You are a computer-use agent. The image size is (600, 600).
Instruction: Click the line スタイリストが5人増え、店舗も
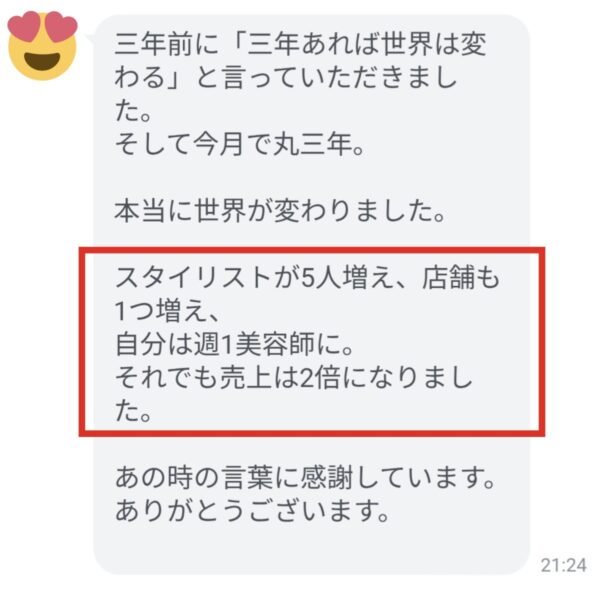click(307, 277)
